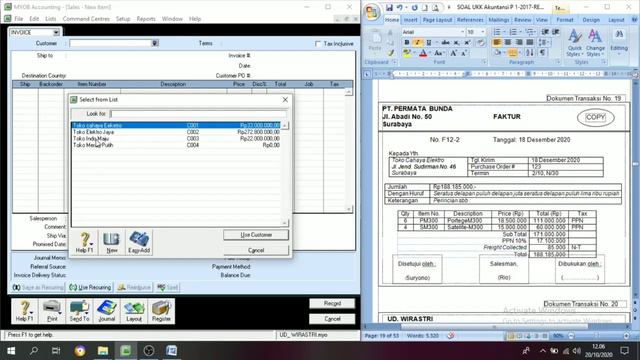Open the MYOB Reports menu
Viewport: 640px width, 360px height.
(x=146, y=19)
